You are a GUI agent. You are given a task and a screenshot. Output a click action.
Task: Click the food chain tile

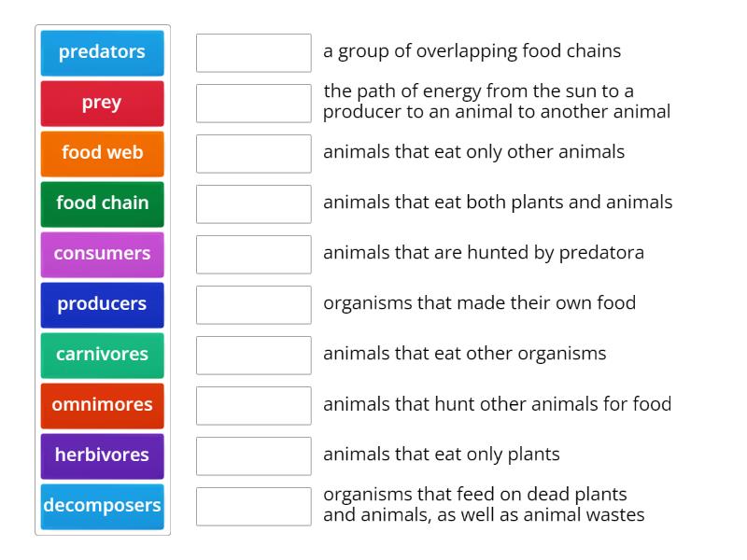point(102,203)
